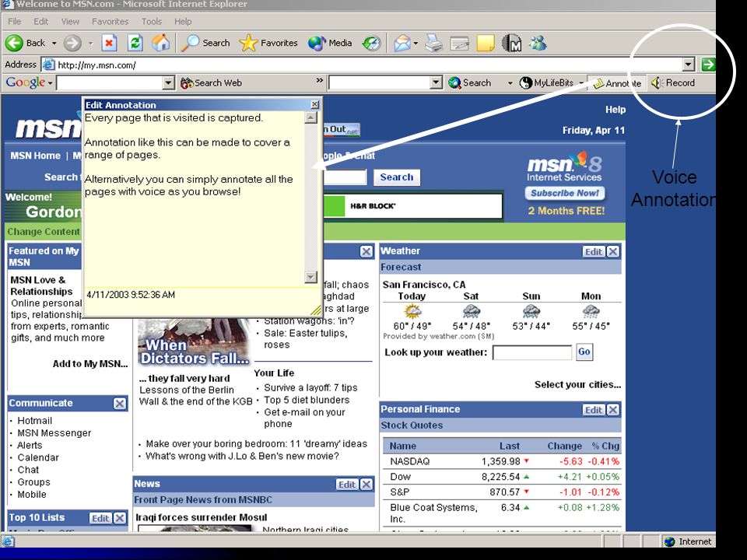Click the yellow note Discuss icon
Image resolution: width=747 pixels, height=560 pixels.
(x=486, y=44)
